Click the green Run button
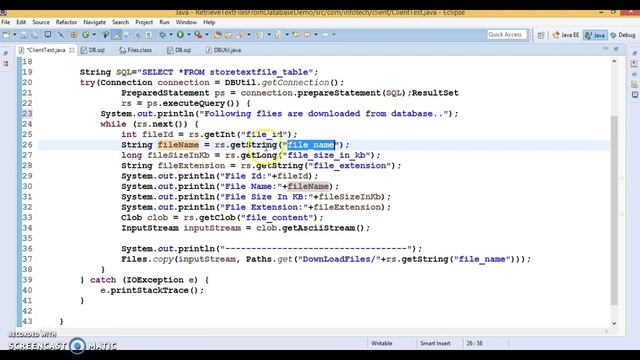 (180, 35)
